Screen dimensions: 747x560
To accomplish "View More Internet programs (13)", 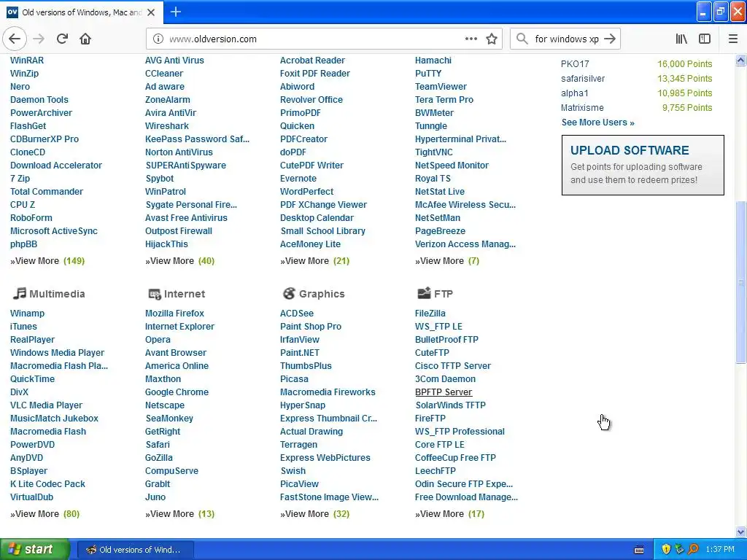I will (x=179, y=514).
